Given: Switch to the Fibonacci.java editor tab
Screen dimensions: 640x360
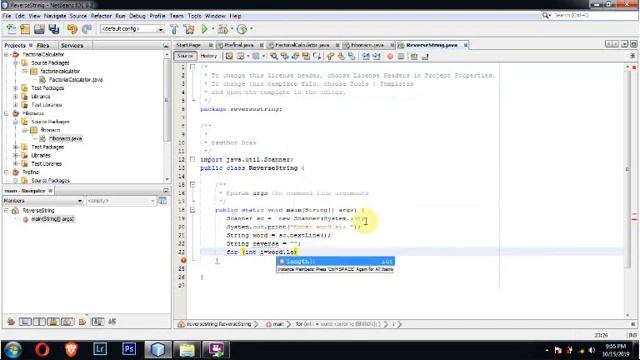Looking at the screenshot, I should click(x=367, y=45).
